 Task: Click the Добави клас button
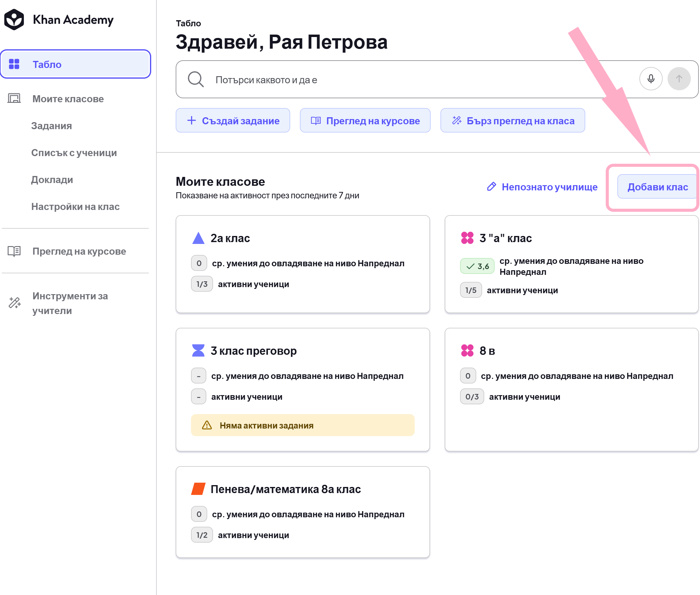point(657,187)
